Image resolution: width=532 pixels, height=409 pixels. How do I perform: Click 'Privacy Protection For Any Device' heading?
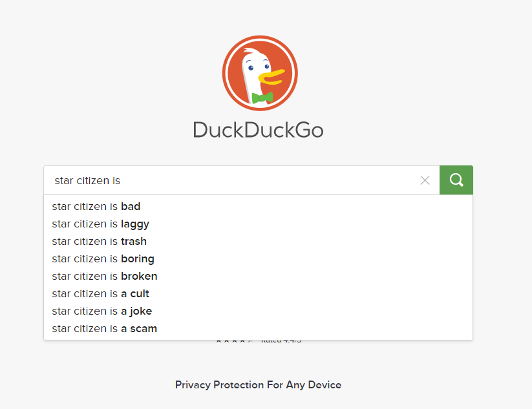(x=258, y=385)
